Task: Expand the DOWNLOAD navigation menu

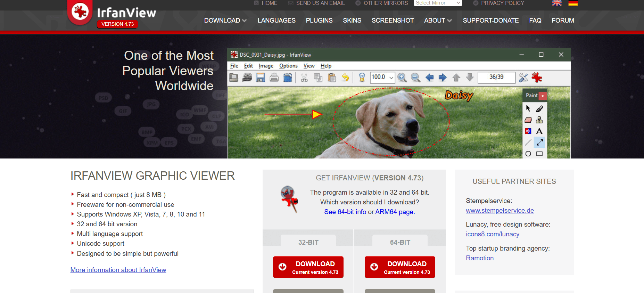Action: tap(225, 21)
